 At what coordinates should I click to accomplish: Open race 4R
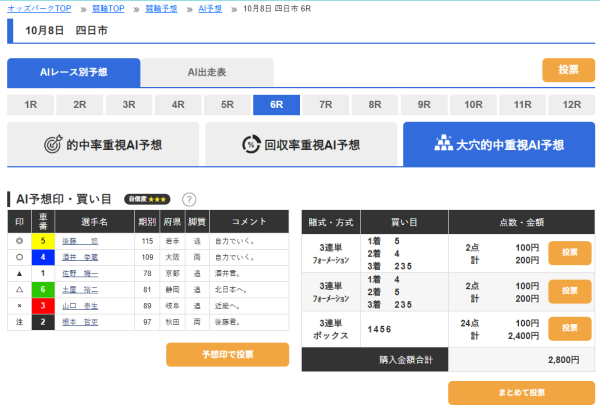click(178, 105)
